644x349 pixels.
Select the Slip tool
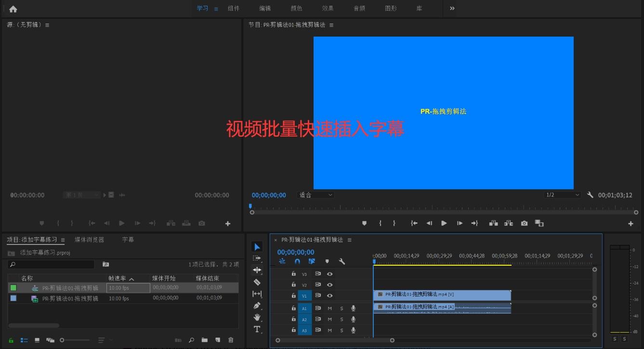click(257, 294)
